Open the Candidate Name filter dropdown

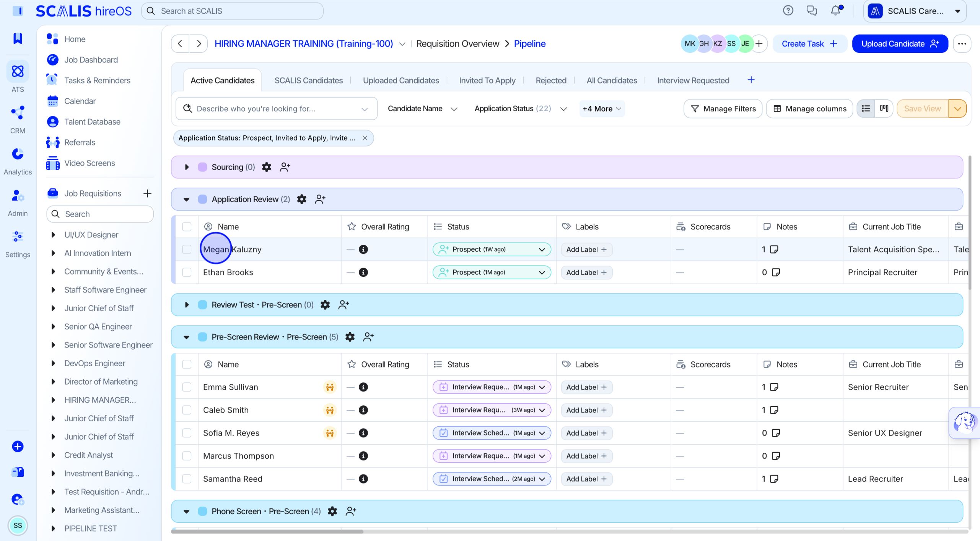tap(422, 109)
